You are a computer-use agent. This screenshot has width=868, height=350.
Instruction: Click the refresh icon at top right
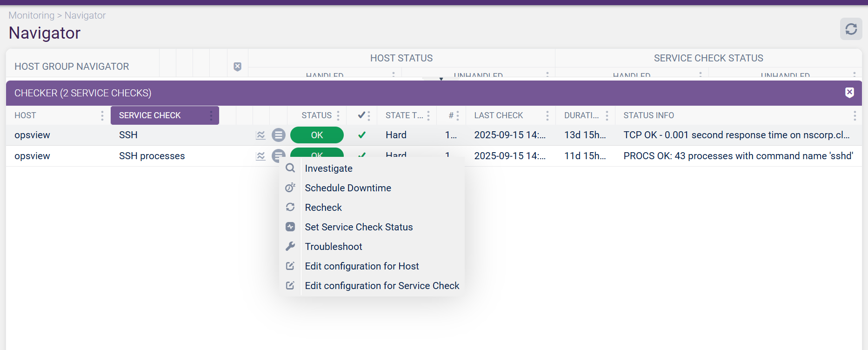tap(851, 29)
